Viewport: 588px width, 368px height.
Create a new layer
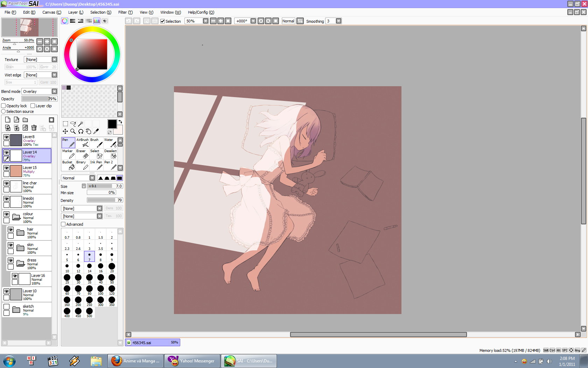click(x=8, y=120)
